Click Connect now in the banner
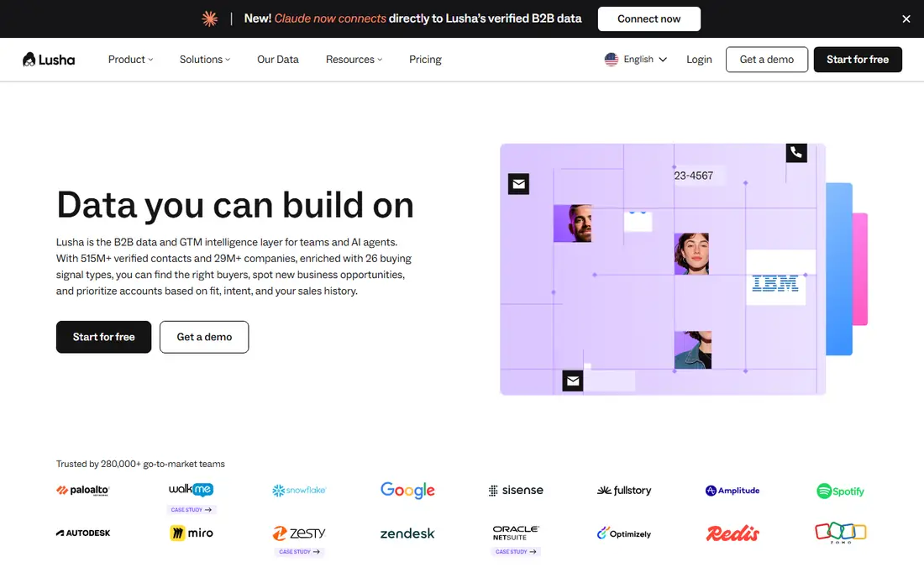This screenshot has height=578, width=924. tap(648, 18)
